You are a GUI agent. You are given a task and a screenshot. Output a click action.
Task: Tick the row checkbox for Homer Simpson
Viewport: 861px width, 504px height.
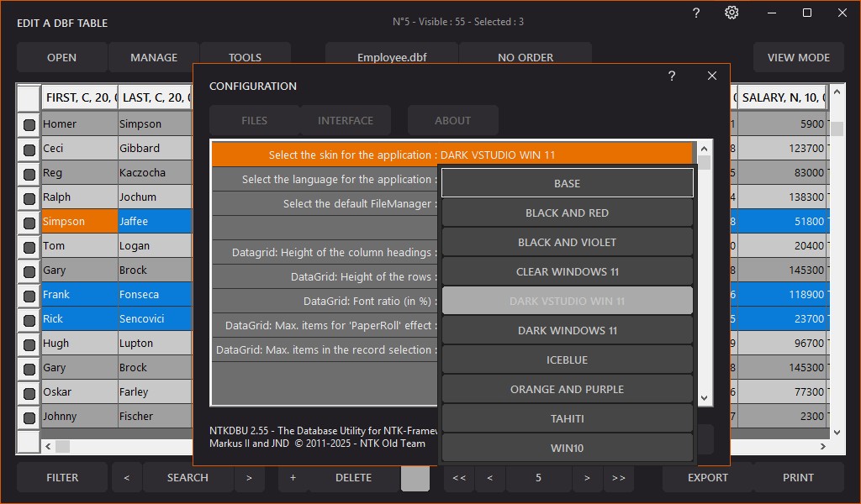pos(29,124)
